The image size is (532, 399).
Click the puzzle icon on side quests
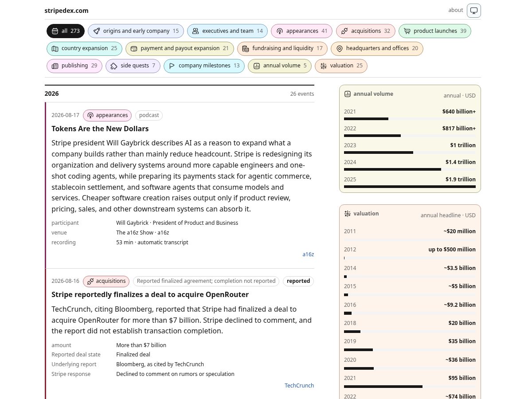tap(114, 66)
